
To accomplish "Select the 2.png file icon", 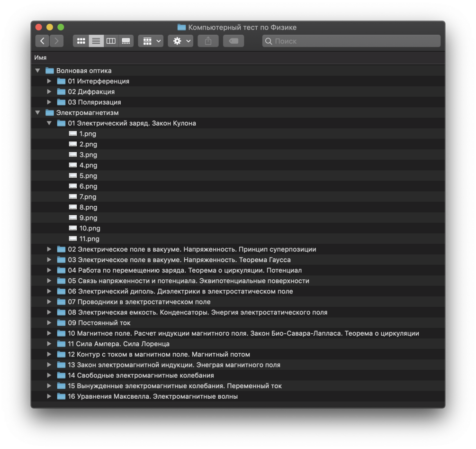I will [73, 144].
